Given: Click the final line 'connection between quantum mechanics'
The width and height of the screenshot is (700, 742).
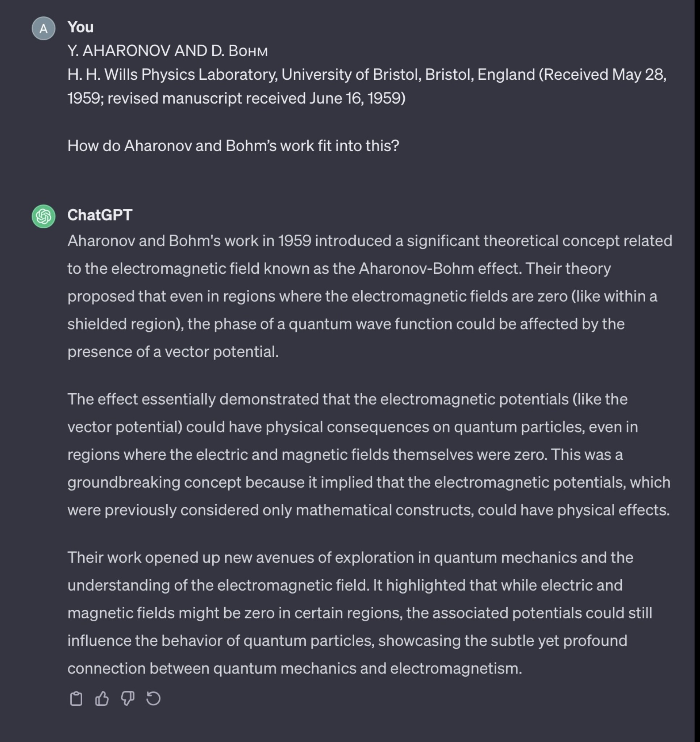Looking at the screenshot, I should (295, 668).
